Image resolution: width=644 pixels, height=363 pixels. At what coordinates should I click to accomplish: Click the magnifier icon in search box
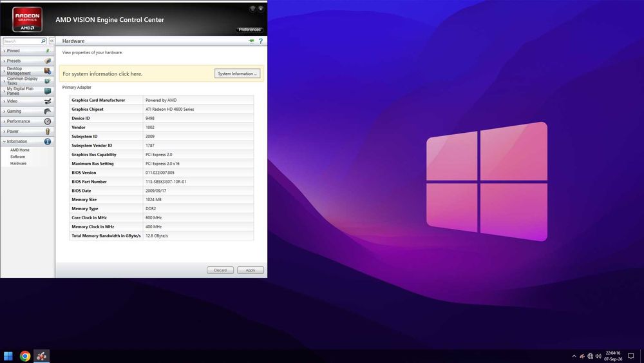pyautogui.click(x=43, y=41)
